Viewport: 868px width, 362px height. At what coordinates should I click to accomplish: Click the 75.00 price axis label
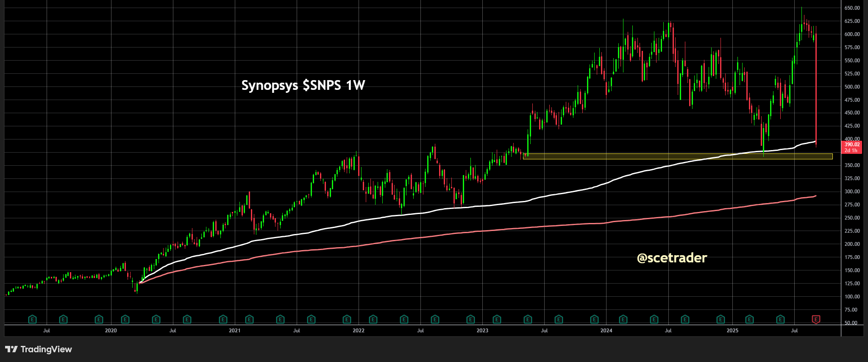pyautogui.click(x=852, y=310)
